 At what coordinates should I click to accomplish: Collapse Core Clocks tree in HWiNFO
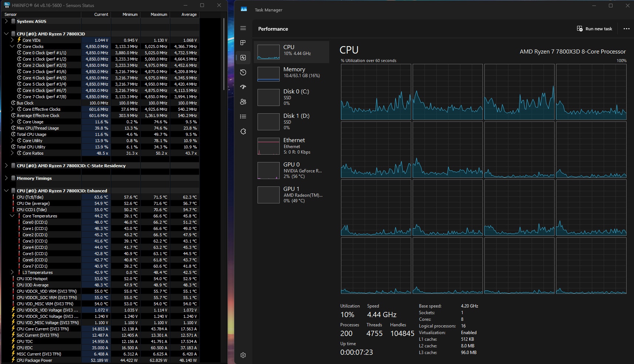[x=12, y=47]
